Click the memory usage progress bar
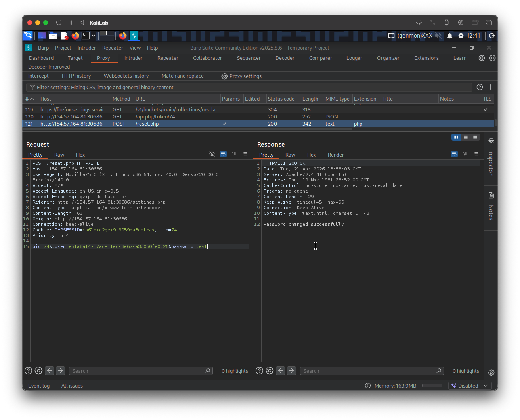The height and width of the screenshot is (420, 520). tap(432, 386)
